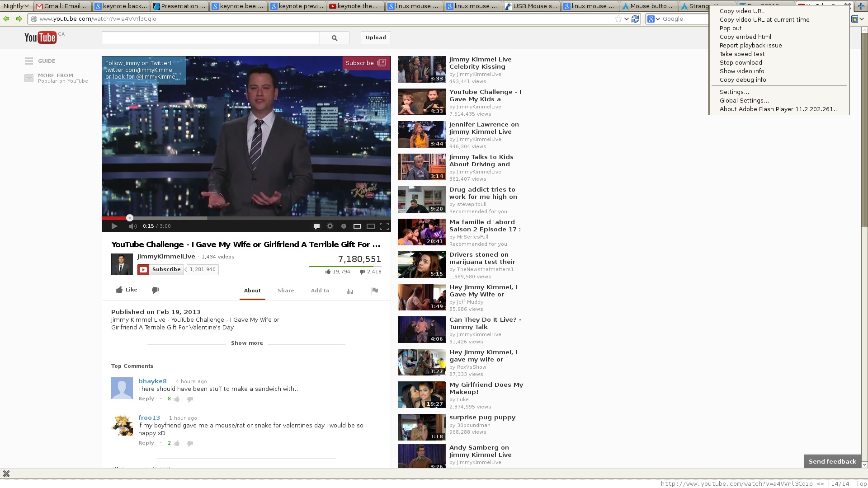Open Jennifer Lawrence video thumbnail
The width and height of the screenshot is (868, 488).
click(421, 134)
